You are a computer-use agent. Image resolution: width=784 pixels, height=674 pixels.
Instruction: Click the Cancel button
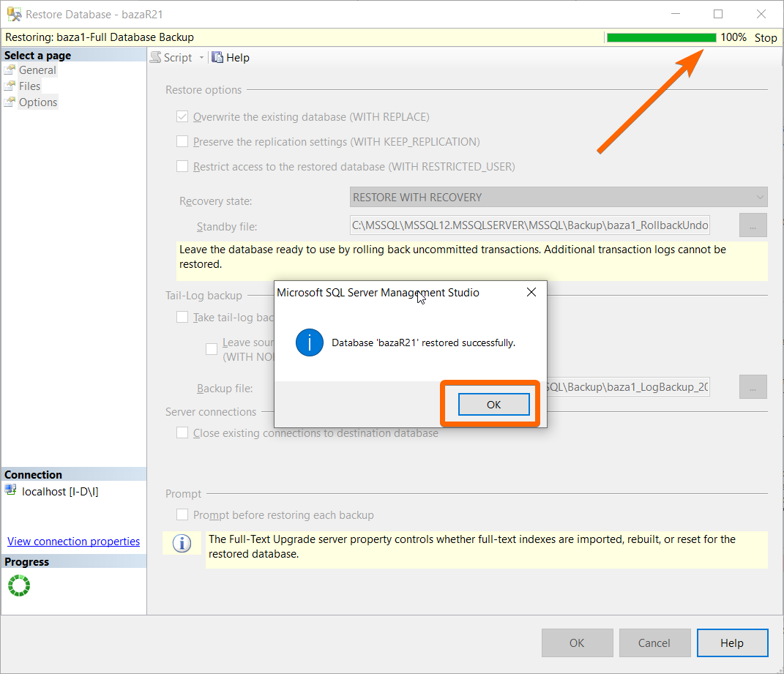654,643
